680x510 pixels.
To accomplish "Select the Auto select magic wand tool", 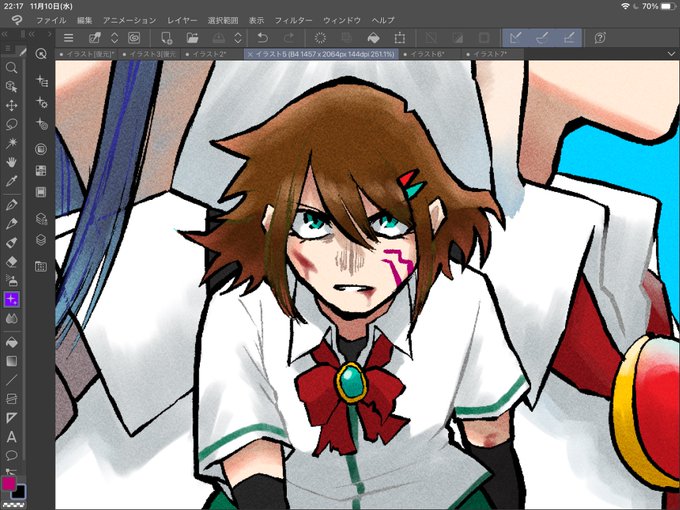I will click(x=11, y=143).
